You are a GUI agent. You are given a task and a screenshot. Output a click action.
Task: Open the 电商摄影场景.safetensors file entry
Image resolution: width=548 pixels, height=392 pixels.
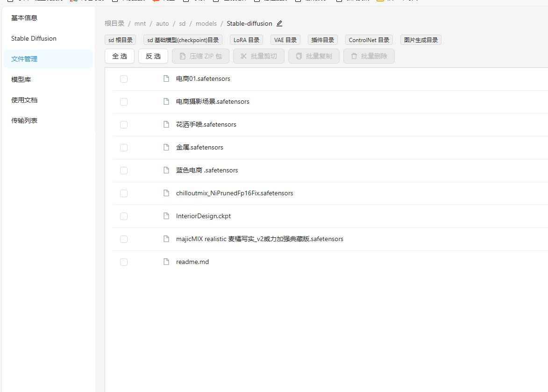coord(213,101)
